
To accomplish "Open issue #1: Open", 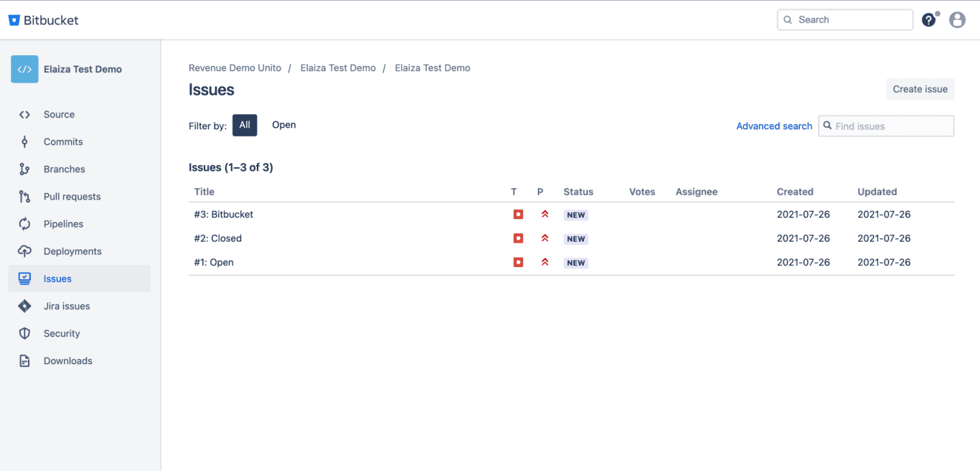I will [x=214, y=263].
